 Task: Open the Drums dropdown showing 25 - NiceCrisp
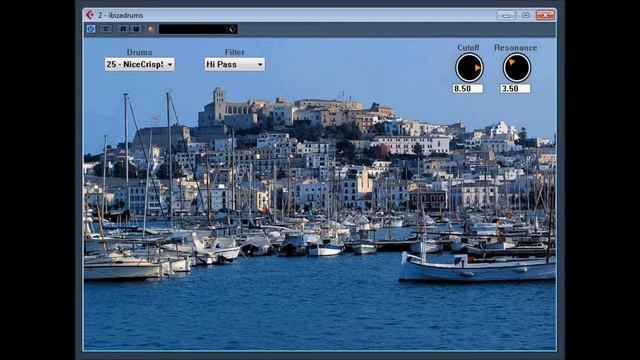point(140,64)
